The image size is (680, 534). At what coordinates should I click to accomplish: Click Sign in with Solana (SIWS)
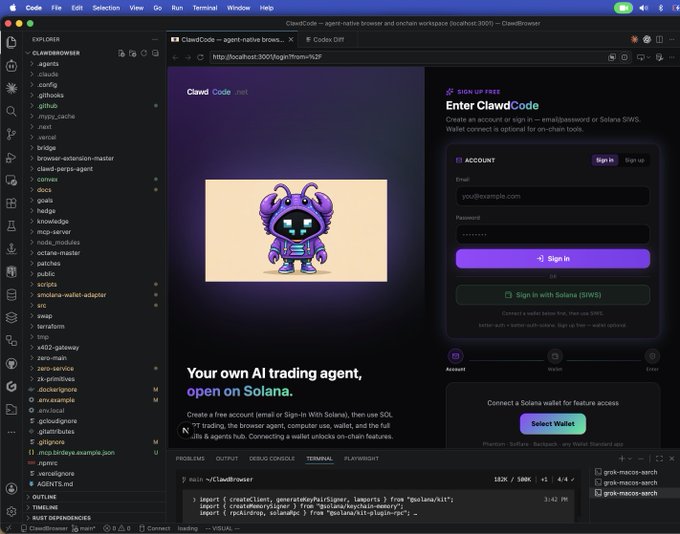[x=552, y=295]
